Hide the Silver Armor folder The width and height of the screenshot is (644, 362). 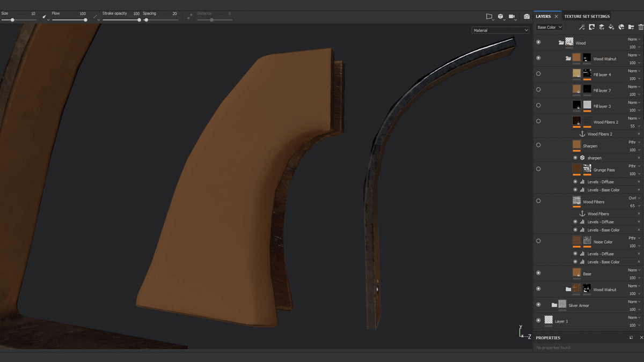[538, 305]
